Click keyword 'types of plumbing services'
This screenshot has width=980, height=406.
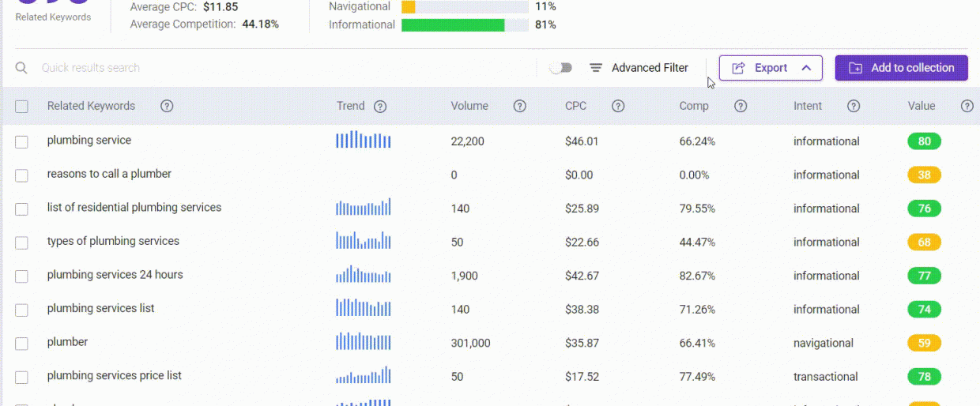113,241
